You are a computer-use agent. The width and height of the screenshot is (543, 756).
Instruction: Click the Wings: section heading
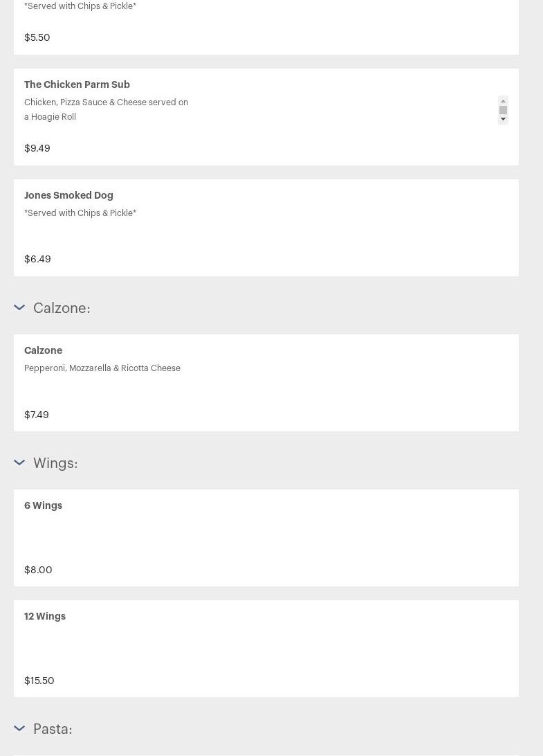tap(55, 462)
